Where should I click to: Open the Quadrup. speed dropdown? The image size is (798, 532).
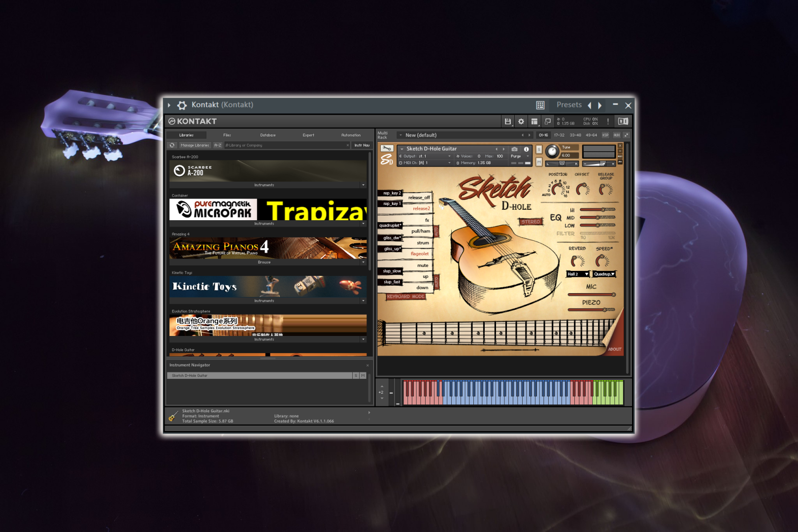tap(604, 274)
